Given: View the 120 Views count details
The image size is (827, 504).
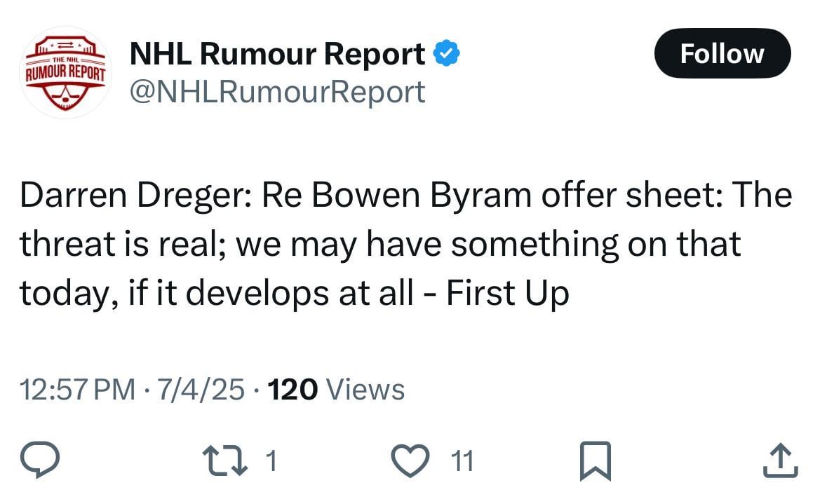Looking at the screenshot, I should tap(337, 390).
